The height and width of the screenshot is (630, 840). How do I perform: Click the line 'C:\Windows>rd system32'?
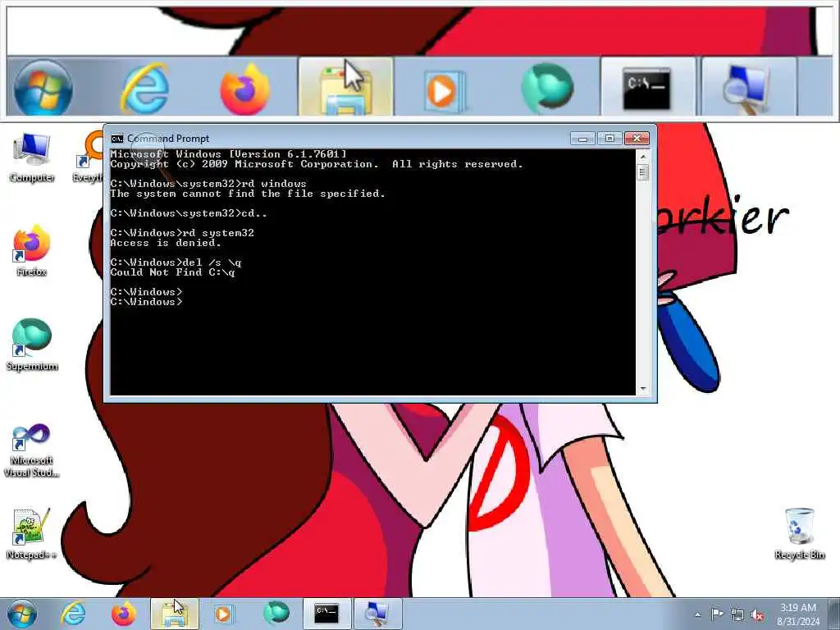tap(182, 233)
